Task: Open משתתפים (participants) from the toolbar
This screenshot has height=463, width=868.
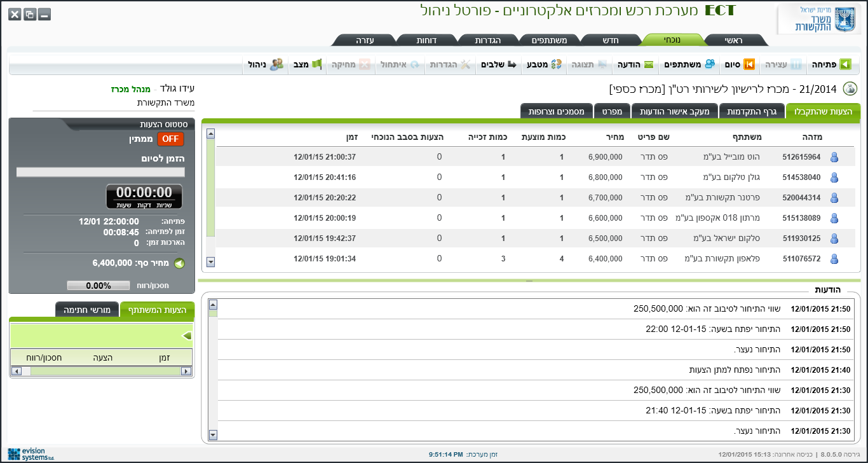Action: 709,64
